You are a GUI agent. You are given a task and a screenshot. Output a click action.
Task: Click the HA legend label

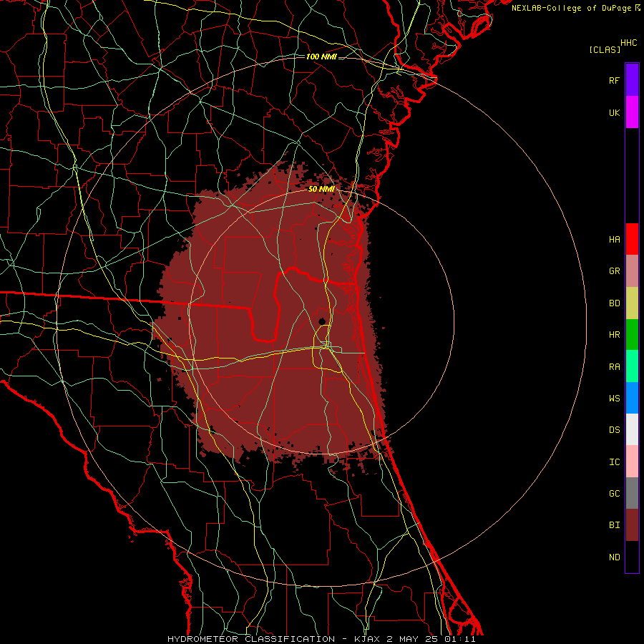pos(614,239)
